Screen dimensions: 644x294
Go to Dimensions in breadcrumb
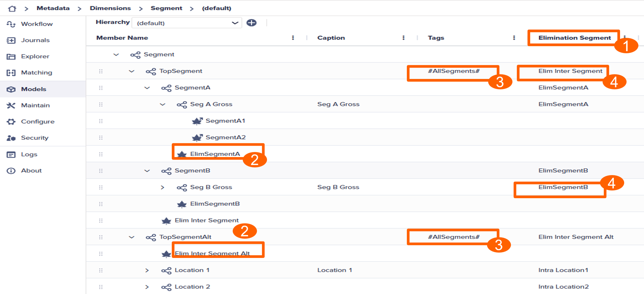pyautogui.click(x=110, y=8)
